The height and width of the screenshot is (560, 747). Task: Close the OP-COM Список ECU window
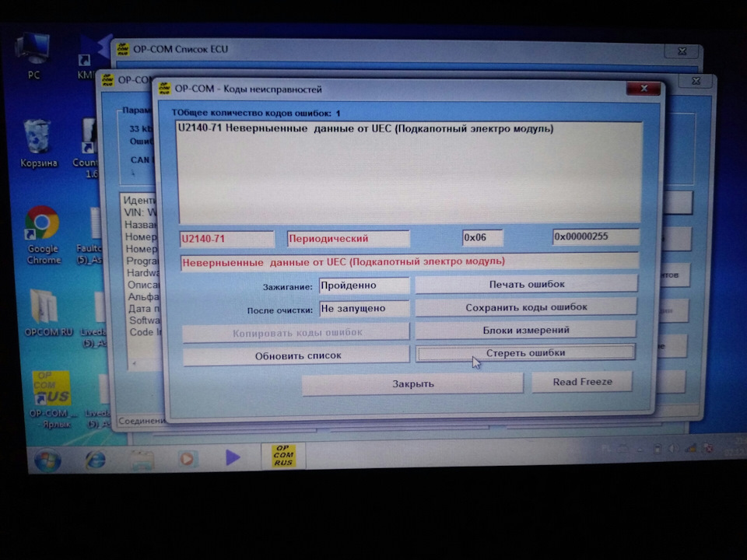pyautogui.click(x=682, y=51)
